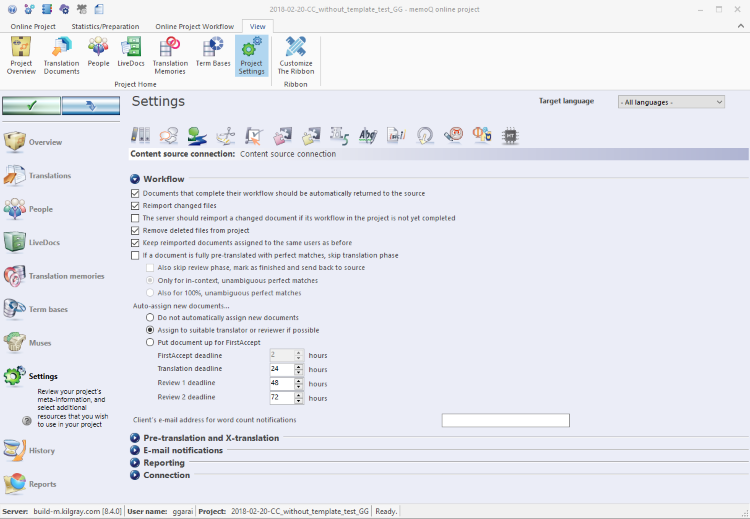
Task: Click the green checkmark button
Action: click(31, 105)
